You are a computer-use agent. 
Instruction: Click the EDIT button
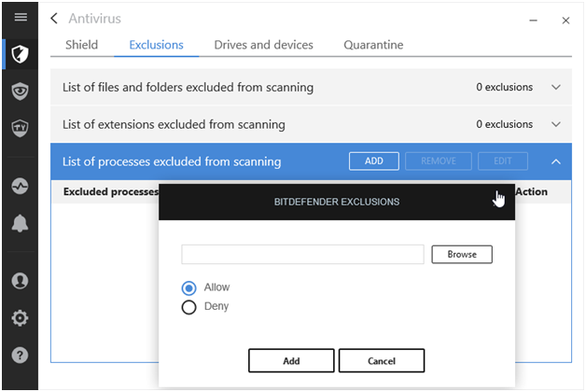[503, 161]
